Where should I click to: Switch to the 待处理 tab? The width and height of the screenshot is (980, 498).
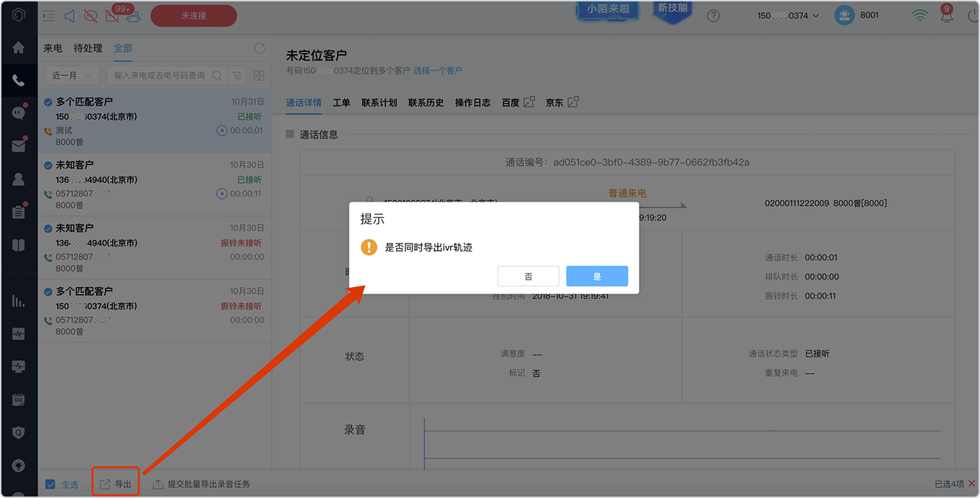88,48
